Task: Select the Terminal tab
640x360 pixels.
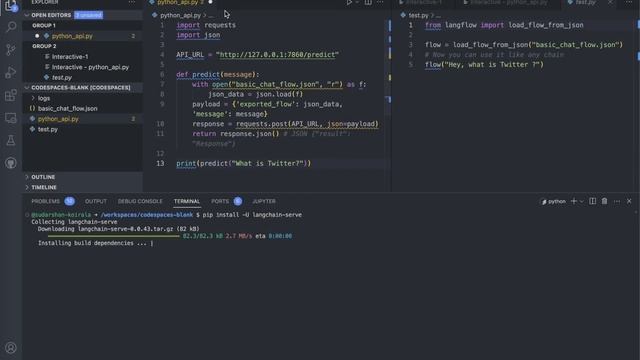Action: 187,201
